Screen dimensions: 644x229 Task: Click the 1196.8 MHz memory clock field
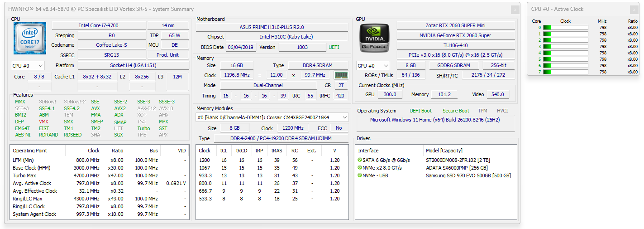click(237, 75)
